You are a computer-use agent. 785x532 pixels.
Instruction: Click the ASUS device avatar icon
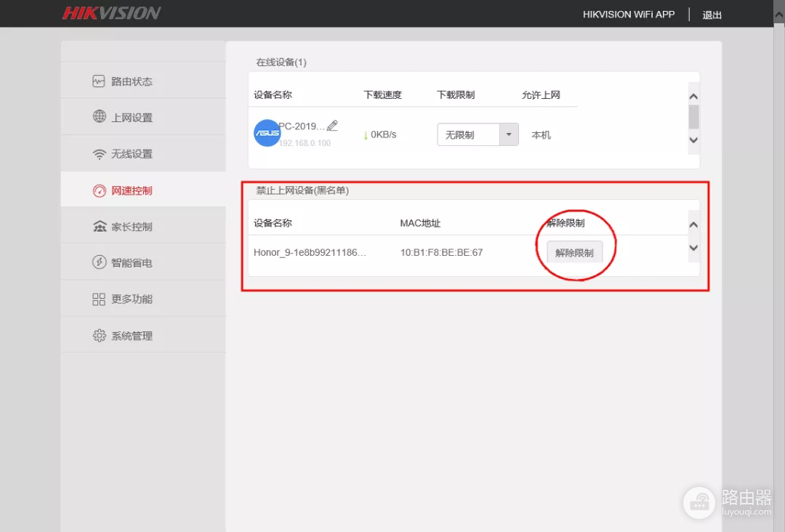(267, 134)
